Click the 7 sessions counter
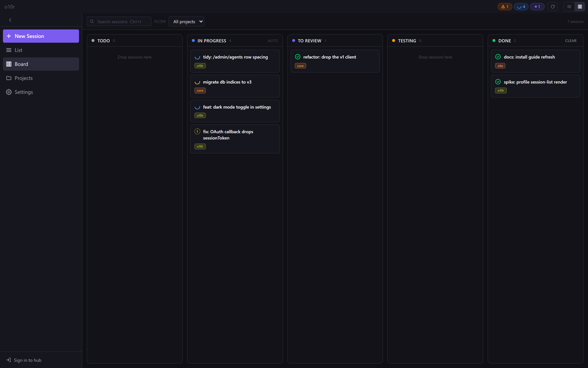The image size is (588, 368). coord(575,21)
